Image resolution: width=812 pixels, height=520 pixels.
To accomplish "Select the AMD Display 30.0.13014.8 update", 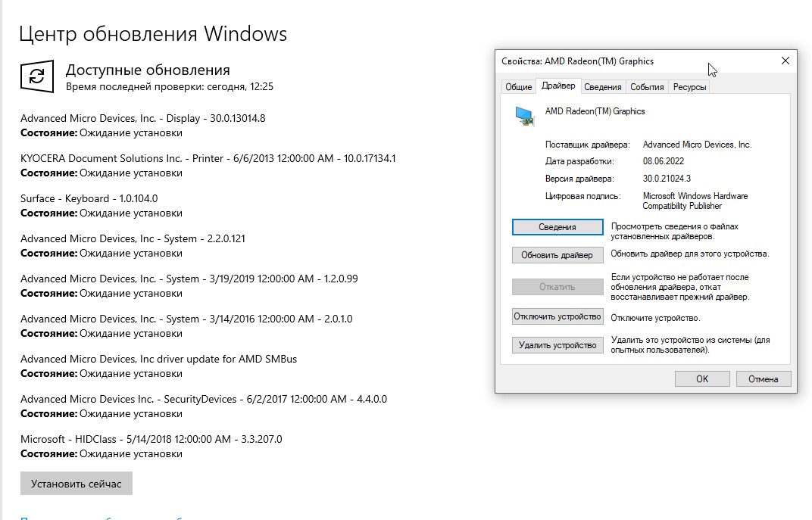I will tap(142, 118).
